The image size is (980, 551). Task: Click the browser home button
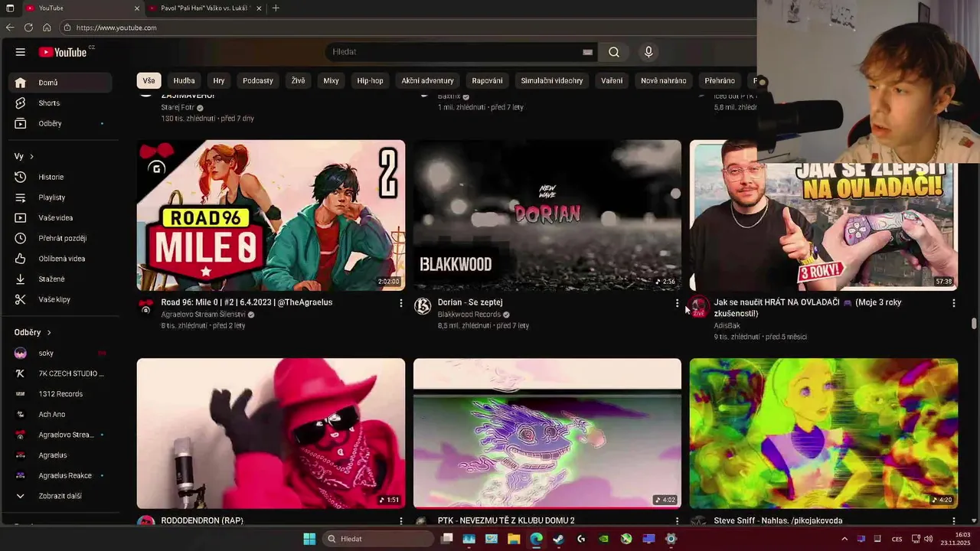[47, 28]
